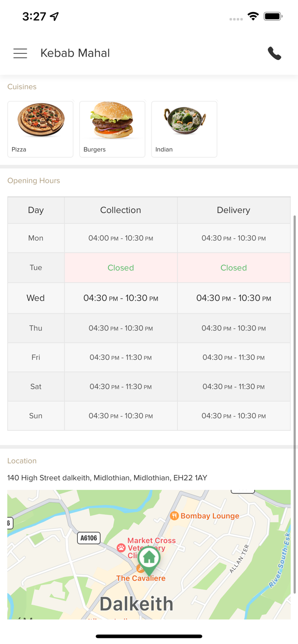Tap the green home map pin
Viewport: 298px width, 644px height.
coord(149,559)
